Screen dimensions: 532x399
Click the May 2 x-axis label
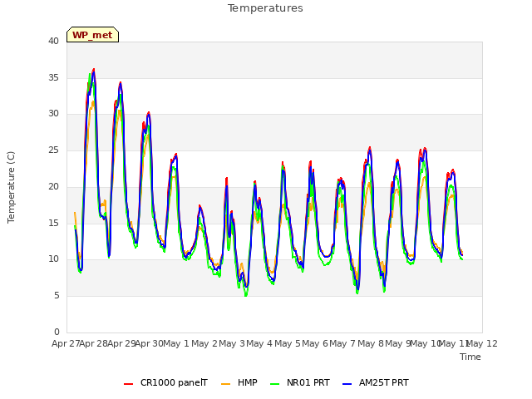[204, 343]
